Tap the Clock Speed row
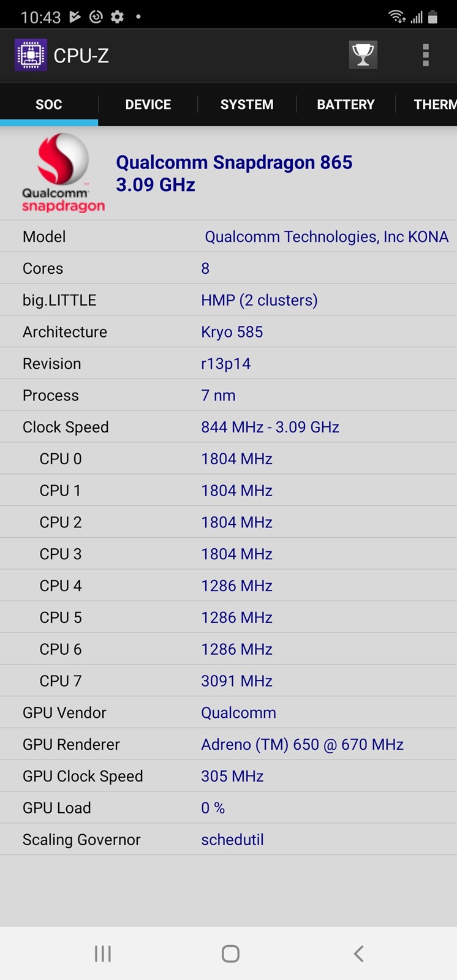This screenshot has width=457, height=980. [x=228, y=427]
